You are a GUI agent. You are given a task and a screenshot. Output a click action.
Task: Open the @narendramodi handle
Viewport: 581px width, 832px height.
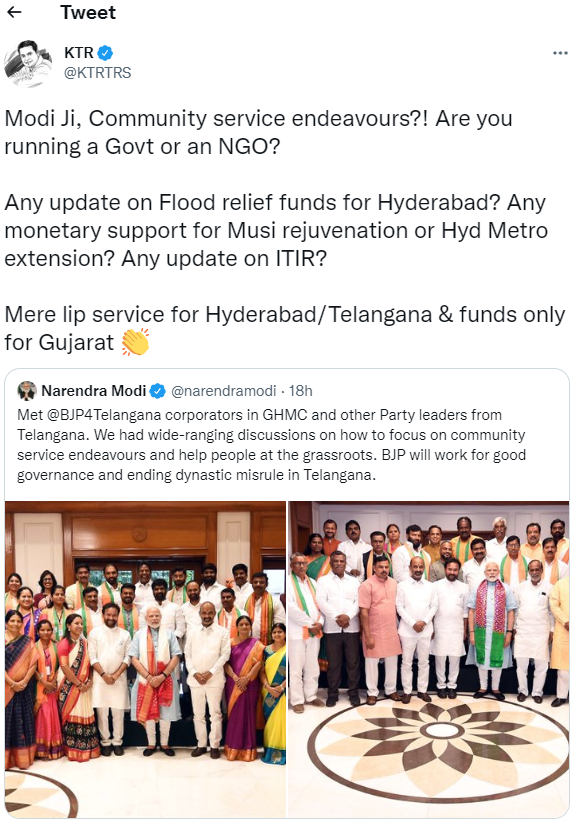[223, 391]
